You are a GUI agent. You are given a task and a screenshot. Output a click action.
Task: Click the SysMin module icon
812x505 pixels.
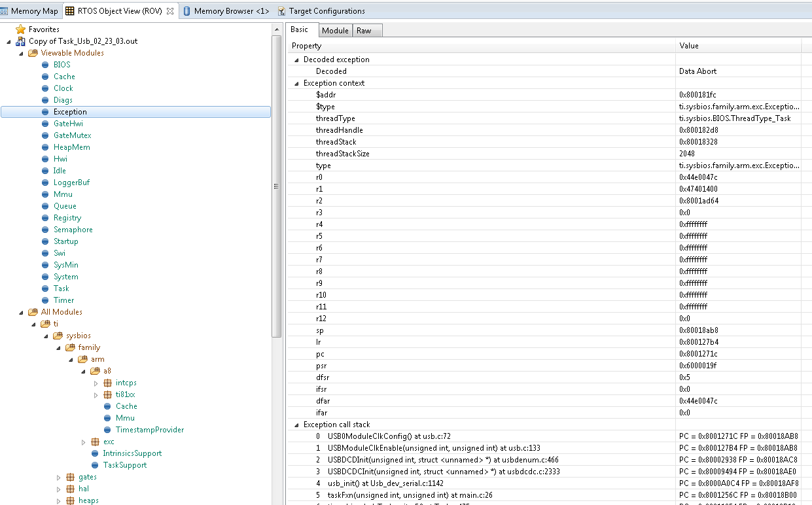[45, 265]
